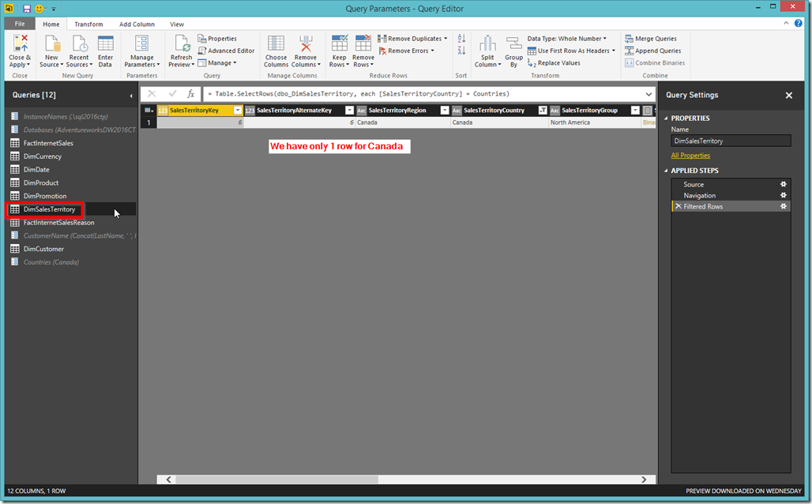Open the New Source button
This screenshot has height=504, width=812.
[51, 51]
